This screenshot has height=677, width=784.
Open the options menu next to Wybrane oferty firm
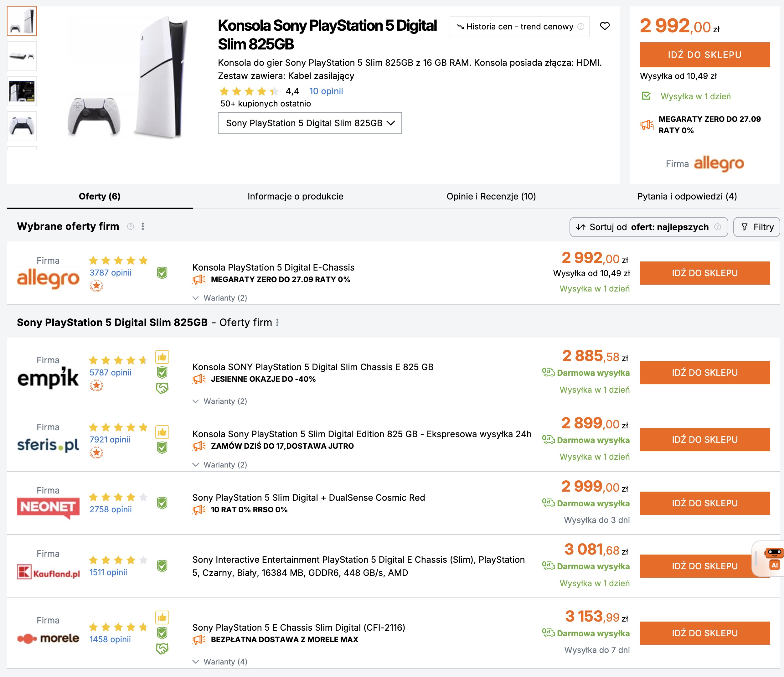(x=143, y=226)
